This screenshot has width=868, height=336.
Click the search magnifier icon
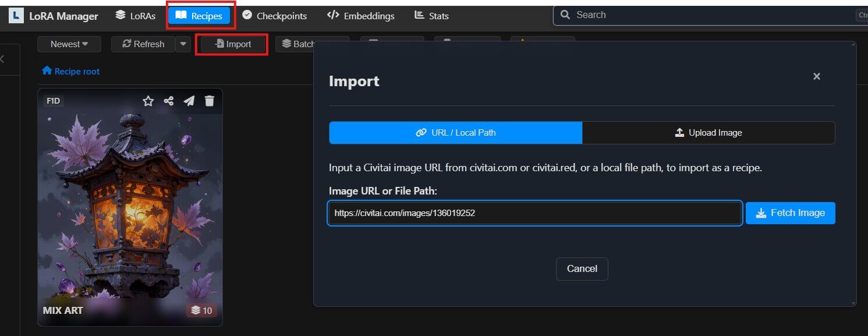click(x=565, y=15)
